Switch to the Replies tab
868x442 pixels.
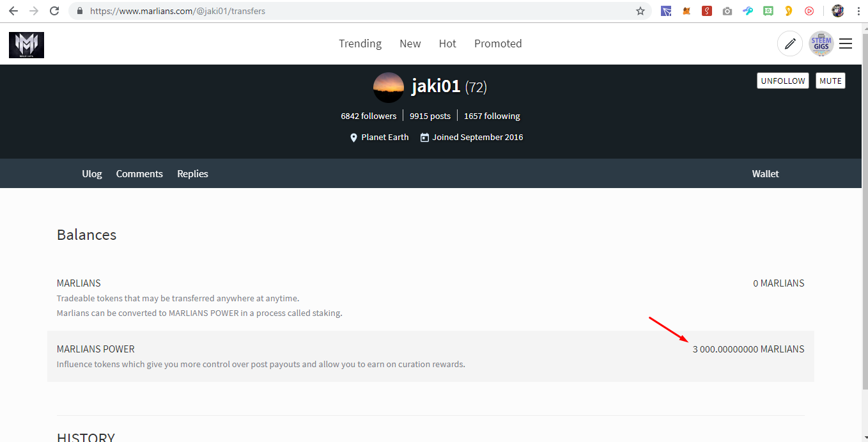[x=192, y=173]
